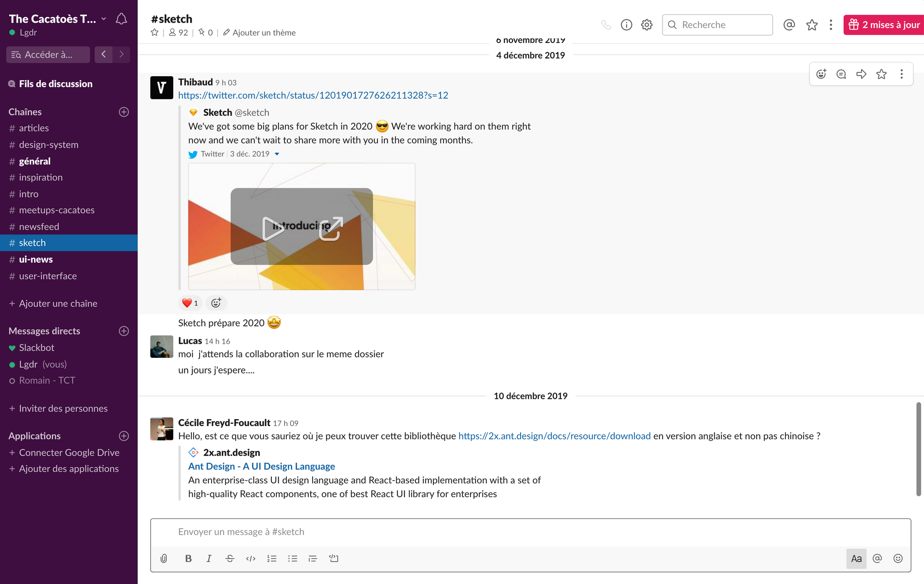Browse apps via Applications plus icon
Image resolution: width=924 pixels, height=584 pixels.
click(x=124, y=436)
